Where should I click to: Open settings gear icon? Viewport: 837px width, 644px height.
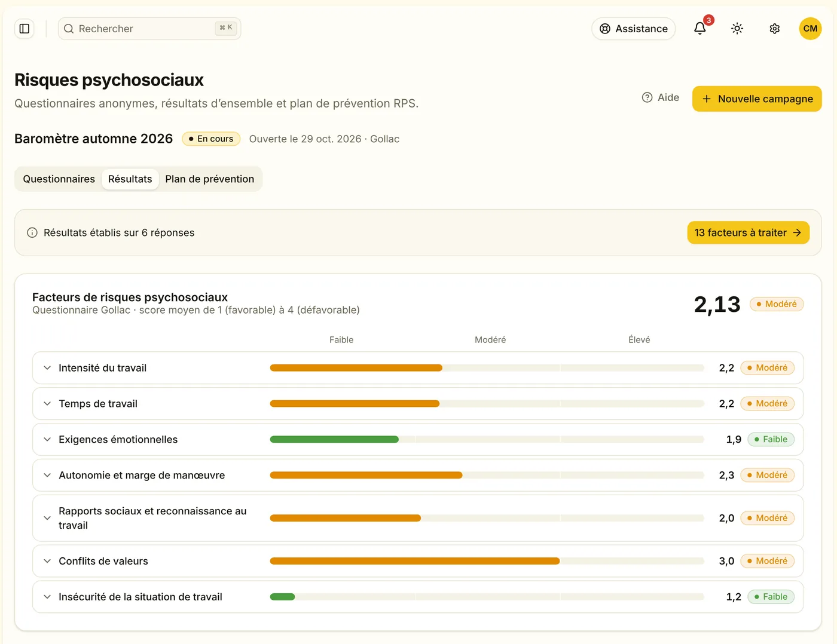(775, 29)
